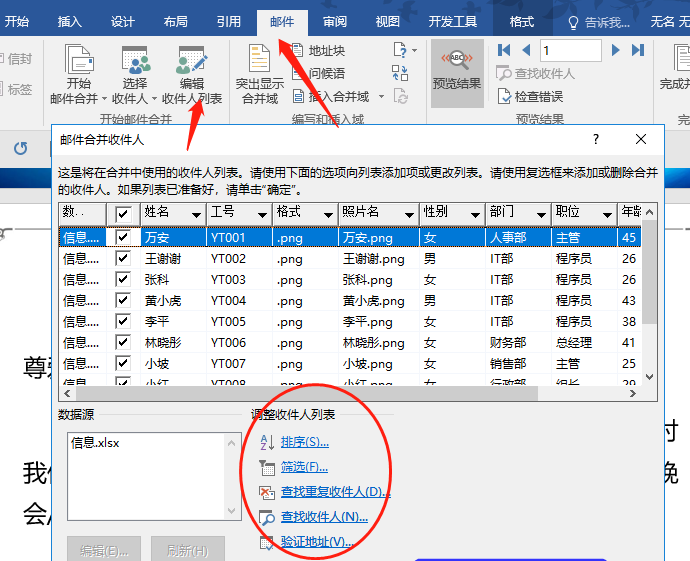690x561 pixels.
Task: Click the 排序(S)... sort link
Action: point(305,442)
